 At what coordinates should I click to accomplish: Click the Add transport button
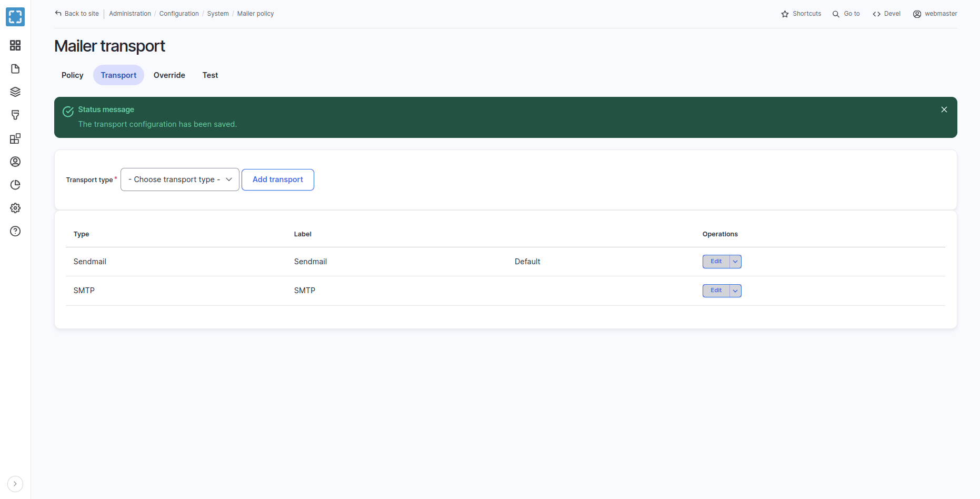pos(278,179)
